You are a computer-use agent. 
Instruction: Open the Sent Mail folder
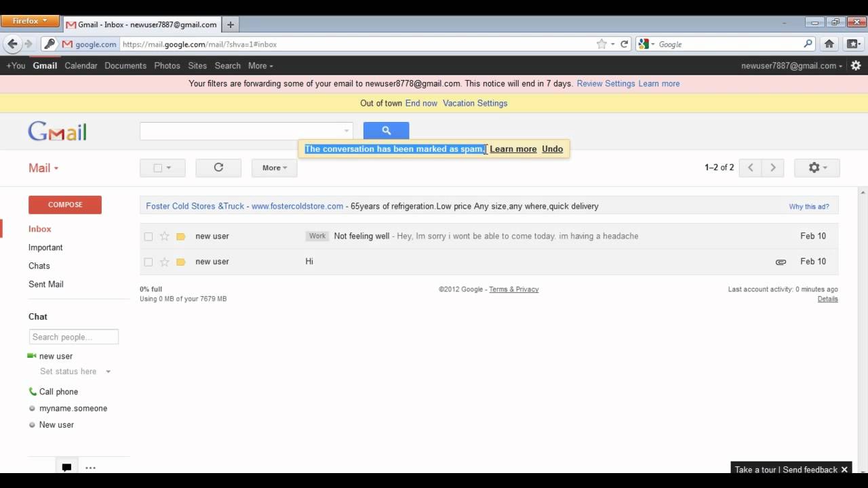pos(46,284)
